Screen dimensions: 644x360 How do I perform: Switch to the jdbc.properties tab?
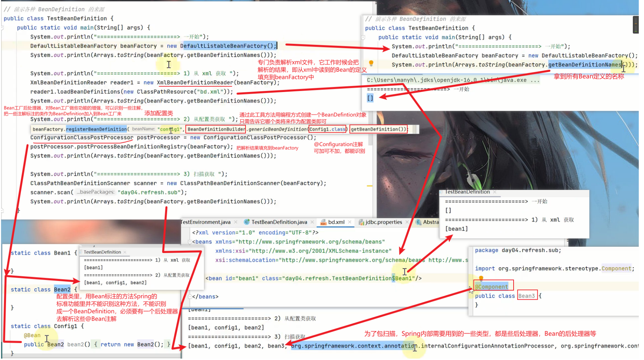pyautogui.click(x=384, y=222)
